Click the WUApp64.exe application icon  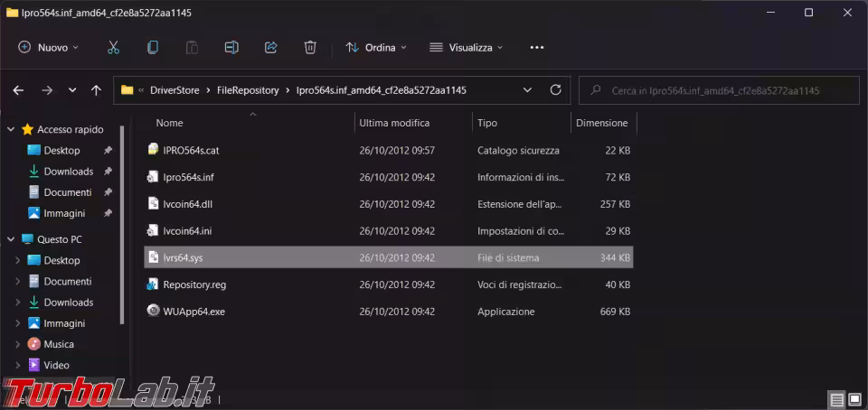153,311
